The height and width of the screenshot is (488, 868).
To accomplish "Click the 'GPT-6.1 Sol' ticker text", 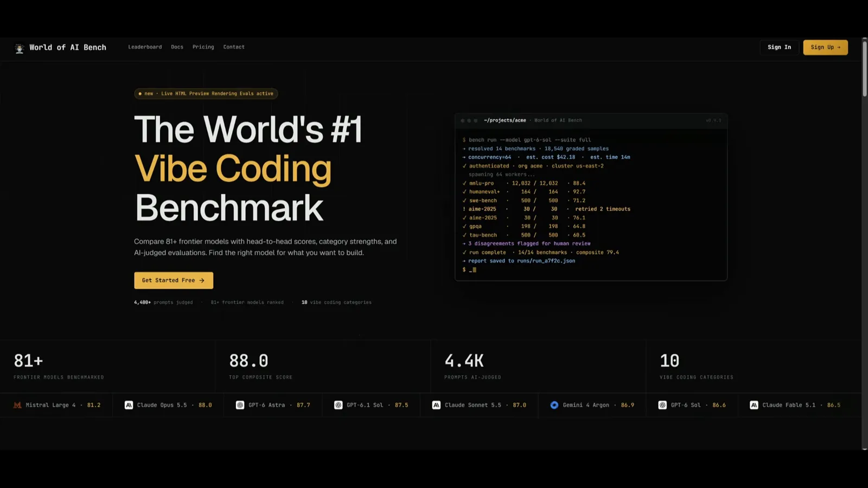I will click(x=365, y=405).
